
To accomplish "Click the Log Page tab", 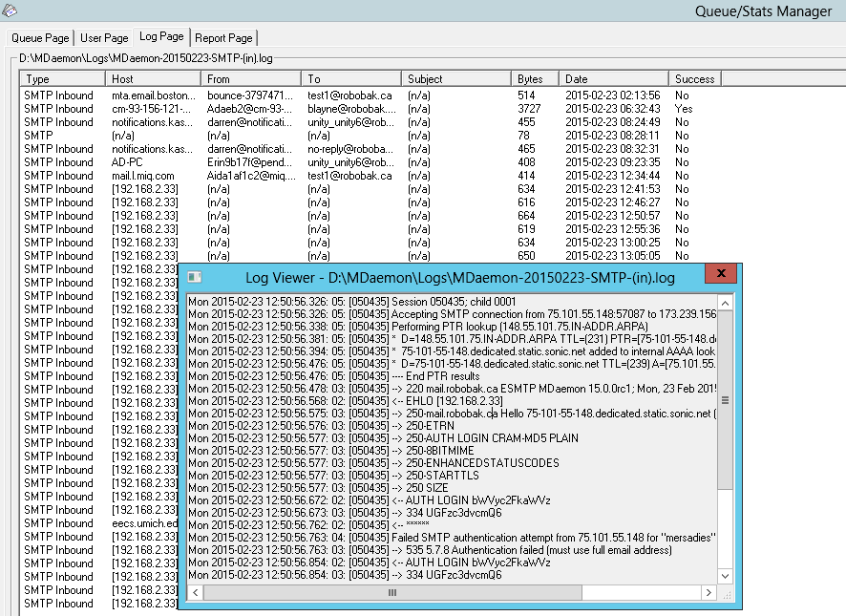I will click(160, 35).
